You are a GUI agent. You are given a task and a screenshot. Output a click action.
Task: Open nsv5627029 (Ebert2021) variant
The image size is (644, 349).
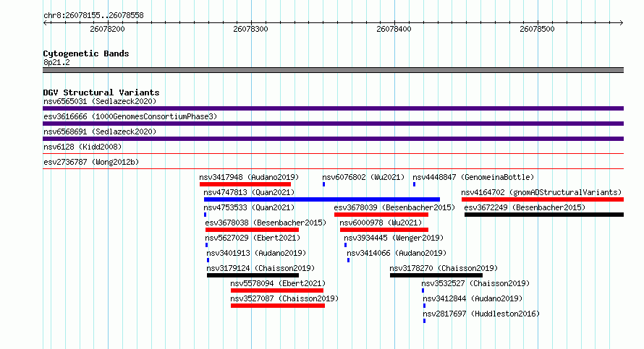pos(253,238)
